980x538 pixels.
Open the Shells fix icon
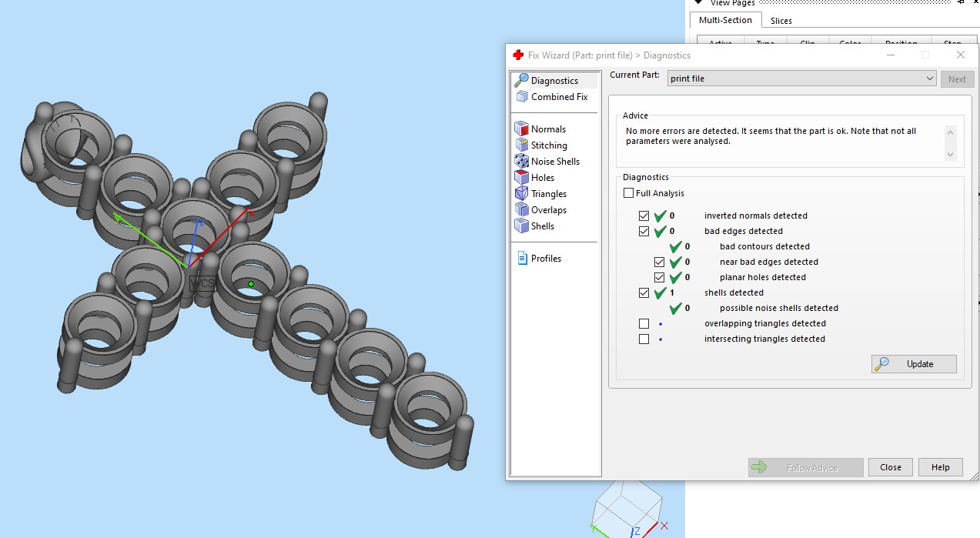pos(522,226)
